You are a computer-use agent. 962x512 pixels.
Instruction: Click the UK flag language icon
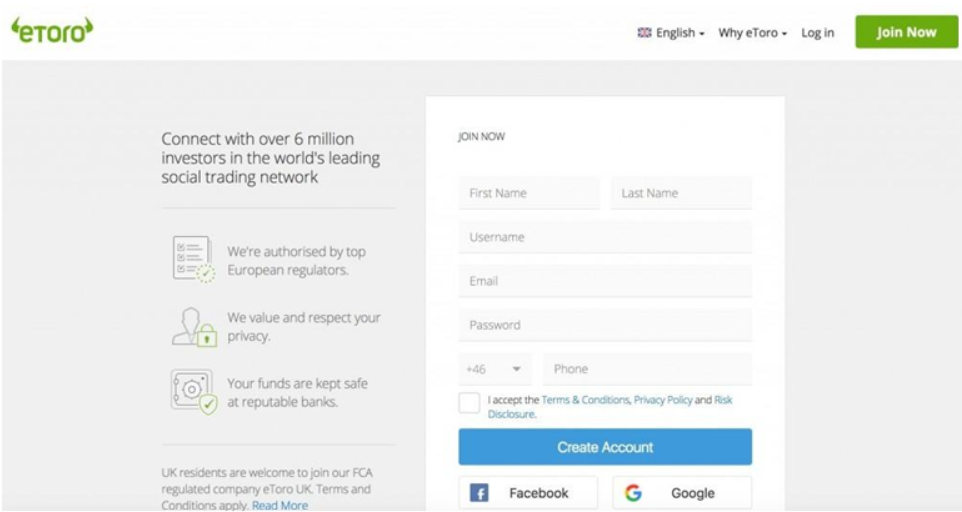tap(644, 32)
